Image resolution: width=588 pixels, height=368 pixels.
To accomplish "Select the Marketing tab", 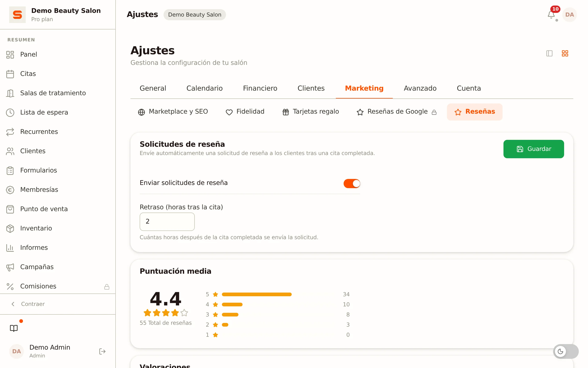I will click(364, 88).
